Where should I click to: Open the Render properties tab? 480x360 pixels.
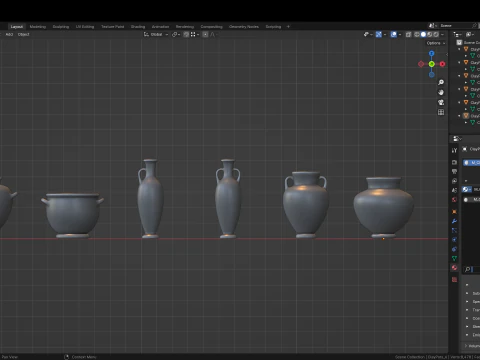454,162
